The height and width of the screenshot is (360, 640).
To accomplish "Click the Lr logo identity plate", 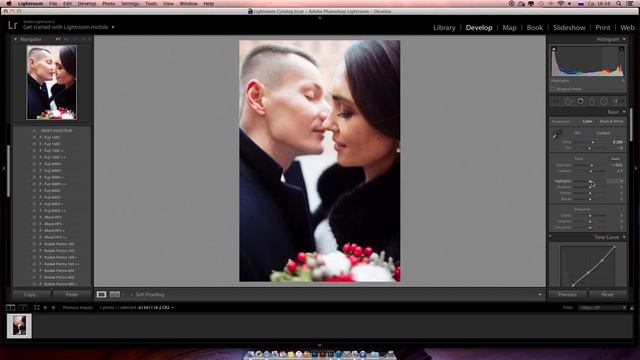I will pyautogui.click(x=13, y=25).
